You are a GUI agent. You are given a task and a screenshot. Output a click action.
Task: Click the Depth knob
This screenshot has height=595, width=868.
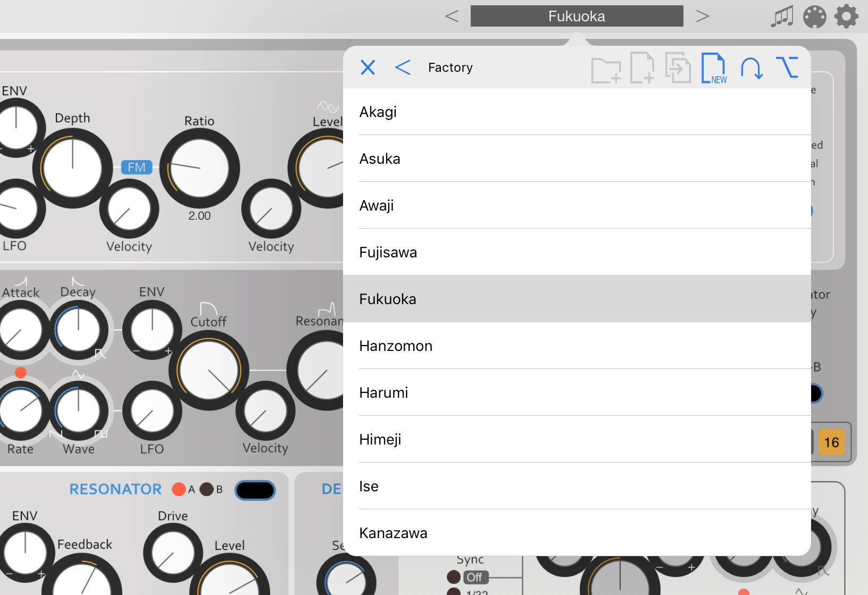coord(73,169)
